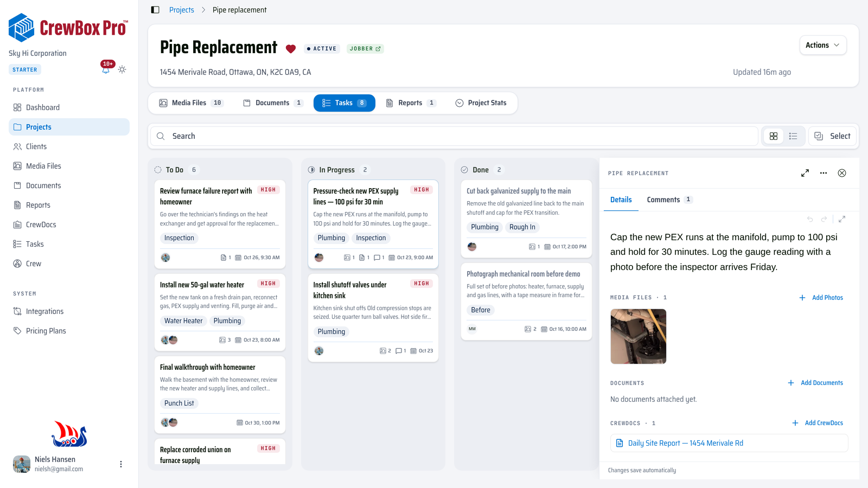Open Review furnace failure report task card
Screen dimensions: 868x488
click(220, 224)
